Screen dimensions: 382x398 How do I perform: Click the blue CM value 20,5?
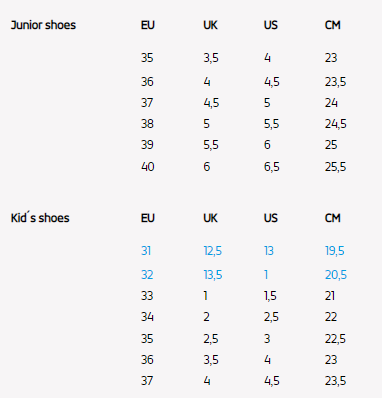click(336, 275)
